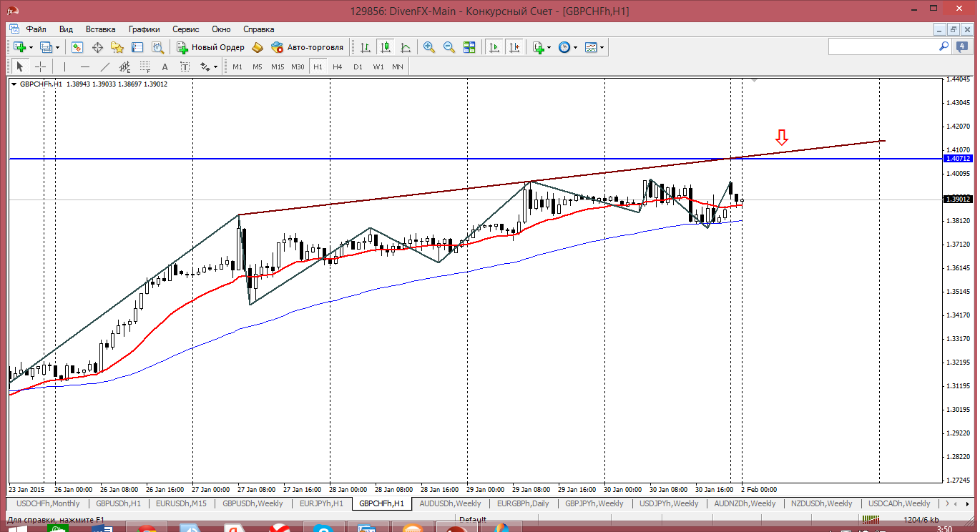Tile chart windows

pyautogui.click(x=469, y=47)
